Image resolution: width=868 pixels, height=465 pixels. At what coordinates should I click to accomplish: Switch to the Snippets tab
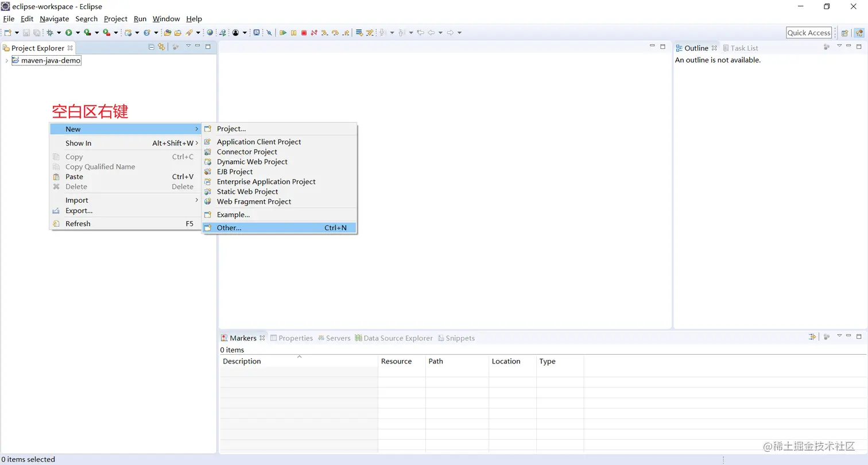pyautogui.click(x=456, y=338)
